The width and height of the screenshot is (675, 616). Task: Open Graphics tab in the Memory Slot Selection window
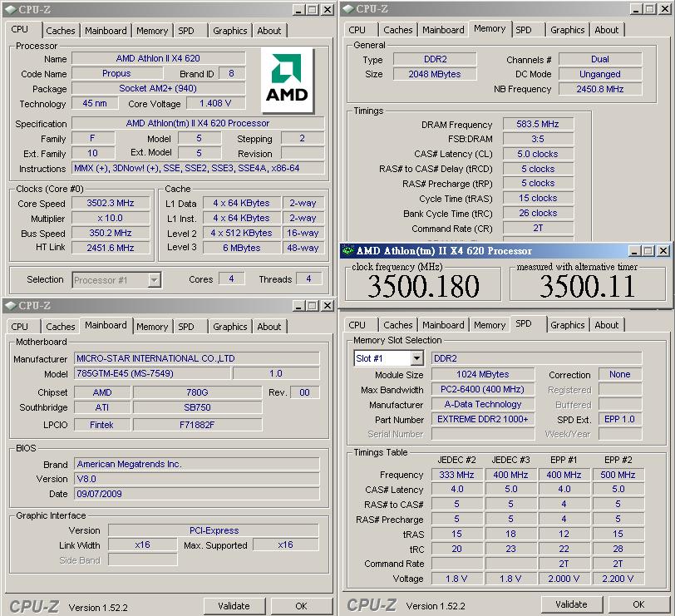pos(567,325)
